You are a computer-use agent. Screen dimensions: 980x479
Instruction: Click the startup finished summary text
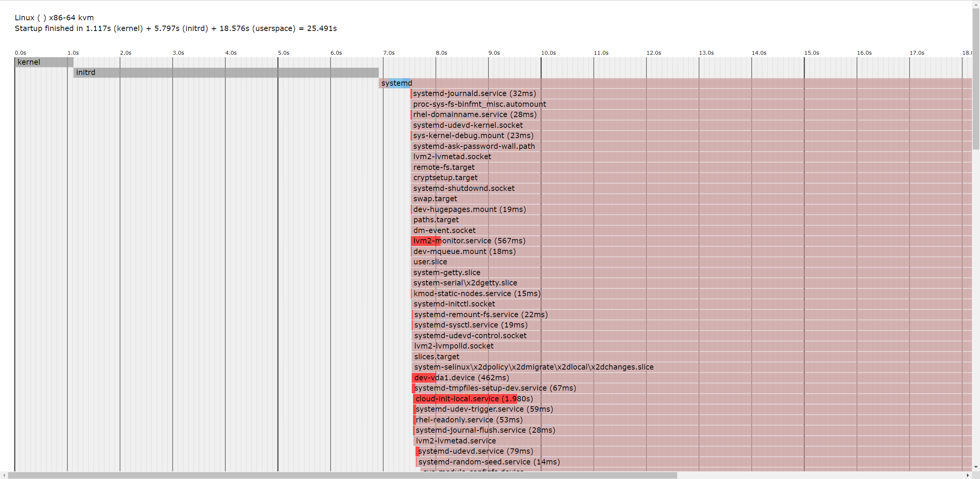tap(176, 29)
